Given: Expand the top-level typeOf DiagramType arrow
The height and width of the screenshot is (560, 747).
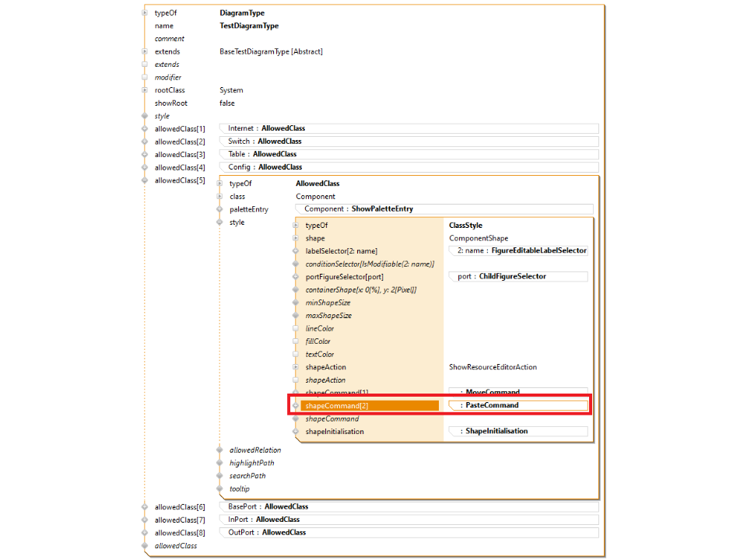Looking at the screenshot, I should tap(145, 13).
